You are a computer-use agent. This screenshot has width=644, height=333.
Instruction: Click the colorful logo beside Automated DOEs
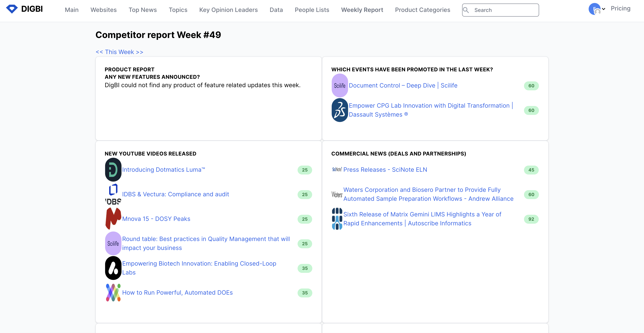point(113,293)
